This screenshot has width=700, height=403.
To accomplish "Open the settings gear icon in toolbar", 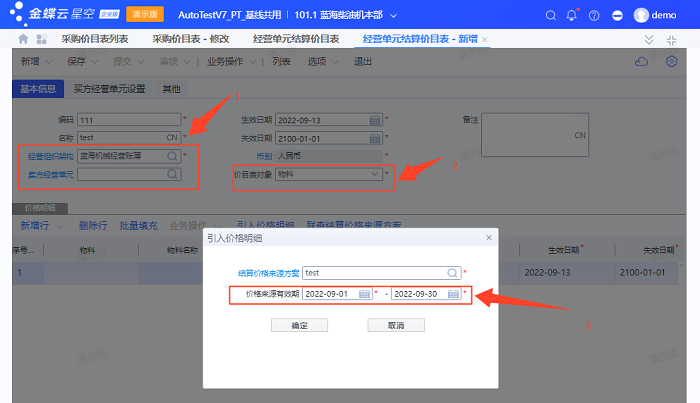I will 671,61.
